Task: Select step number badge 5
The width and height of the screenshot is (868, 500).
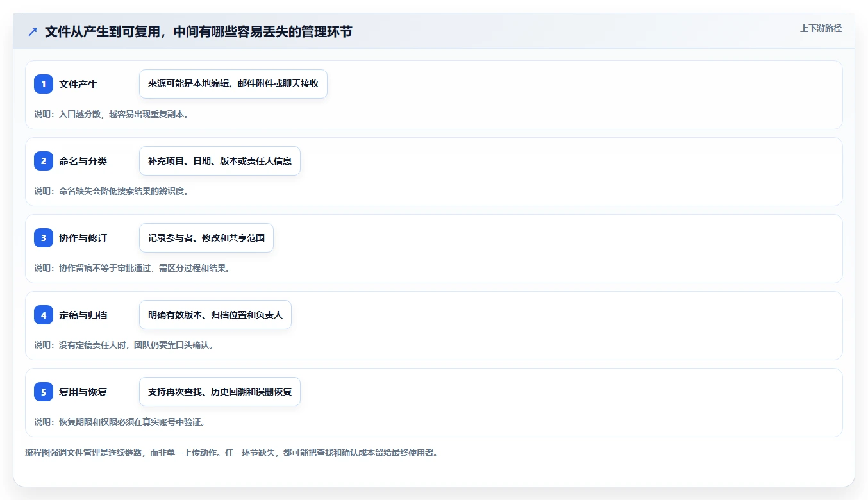Action: [x=44, y=392]
